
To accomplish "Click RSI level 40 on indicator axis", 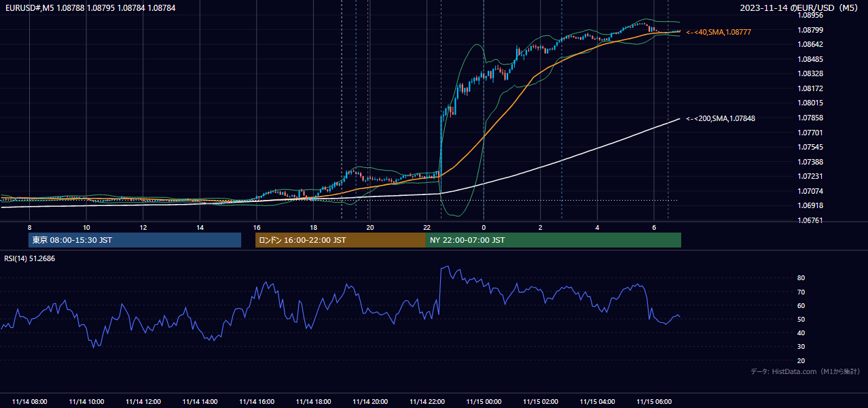I will (801, 333).
